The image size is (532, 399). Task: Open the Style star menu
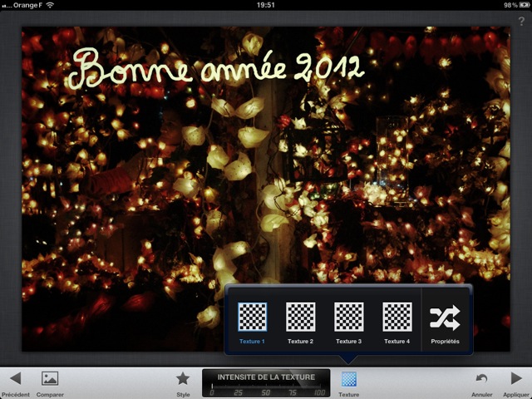tap(183, 379)
